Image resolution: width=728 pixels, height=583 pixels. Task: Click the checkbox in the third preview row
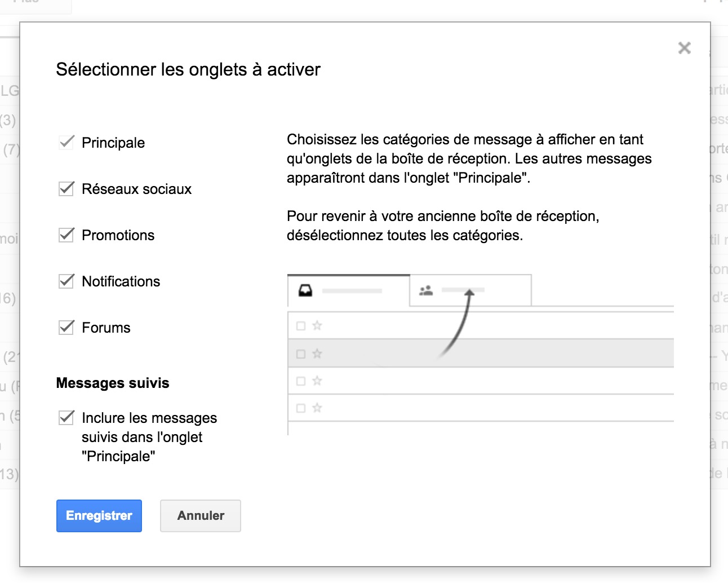(301, 381)
